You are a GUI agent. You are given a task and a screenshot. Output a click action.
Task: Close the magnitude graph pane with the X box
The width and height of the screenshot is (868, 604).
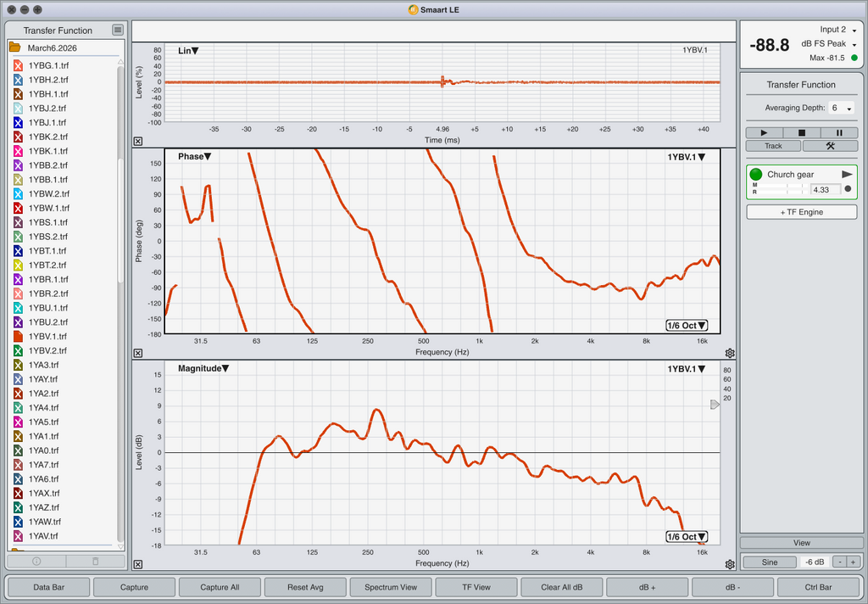point(138,564)
